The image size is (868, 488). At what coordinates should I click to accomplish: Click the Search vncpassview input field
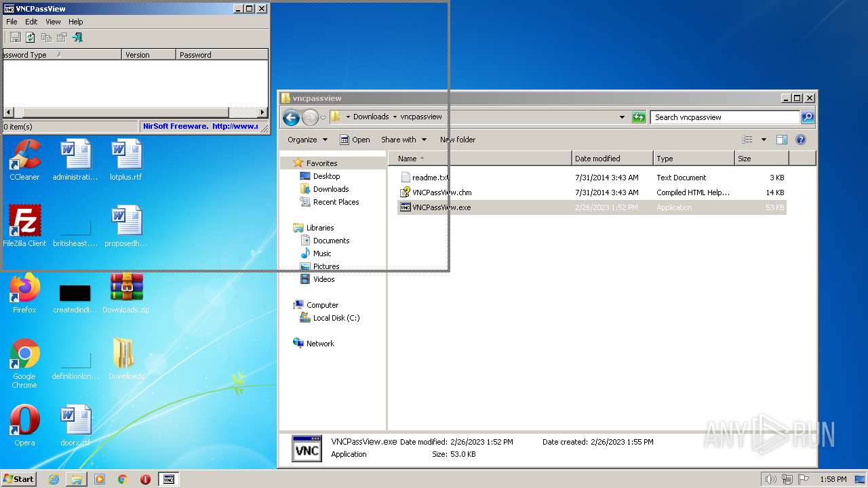[x=726, y=117]
